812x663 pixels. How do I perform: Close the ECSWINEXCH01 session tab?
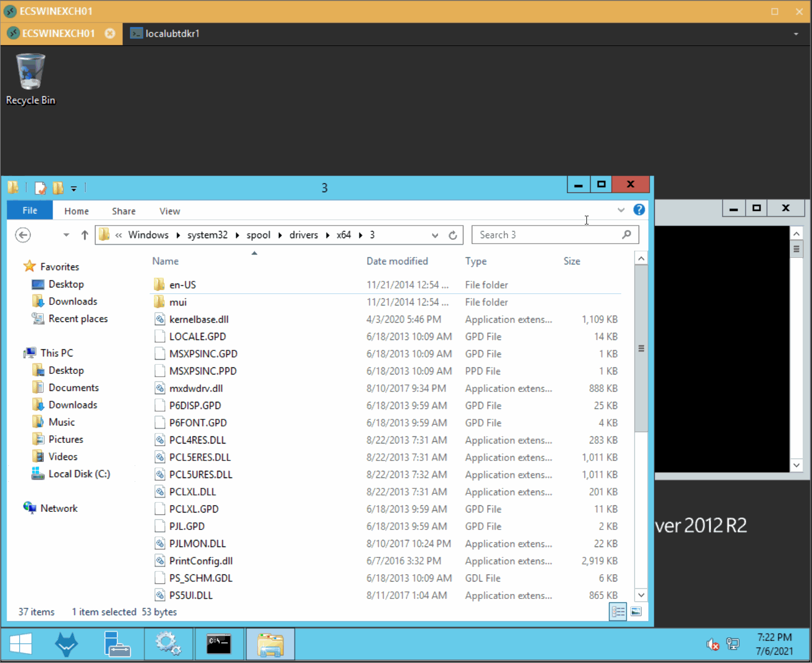(110, 33)
